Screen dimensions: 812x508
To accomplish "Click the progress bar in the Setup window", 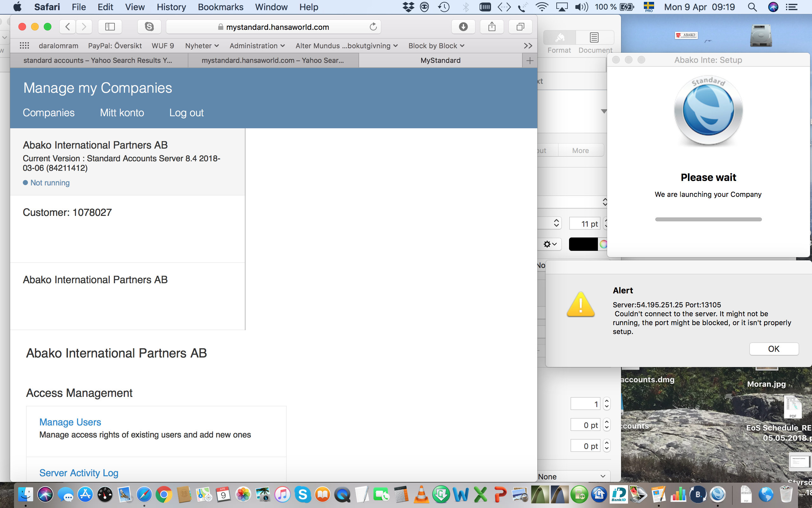I will click(x=708, y=219).
